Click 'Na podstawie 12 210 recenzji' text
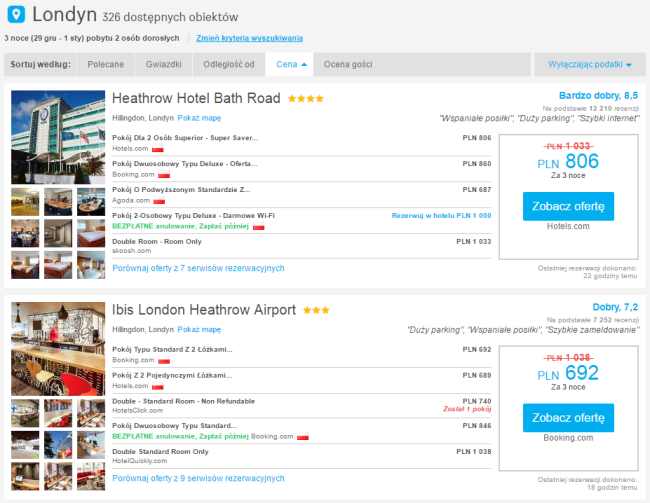The height and width of the screenshot is (503, 650). (x=591, y=109)
